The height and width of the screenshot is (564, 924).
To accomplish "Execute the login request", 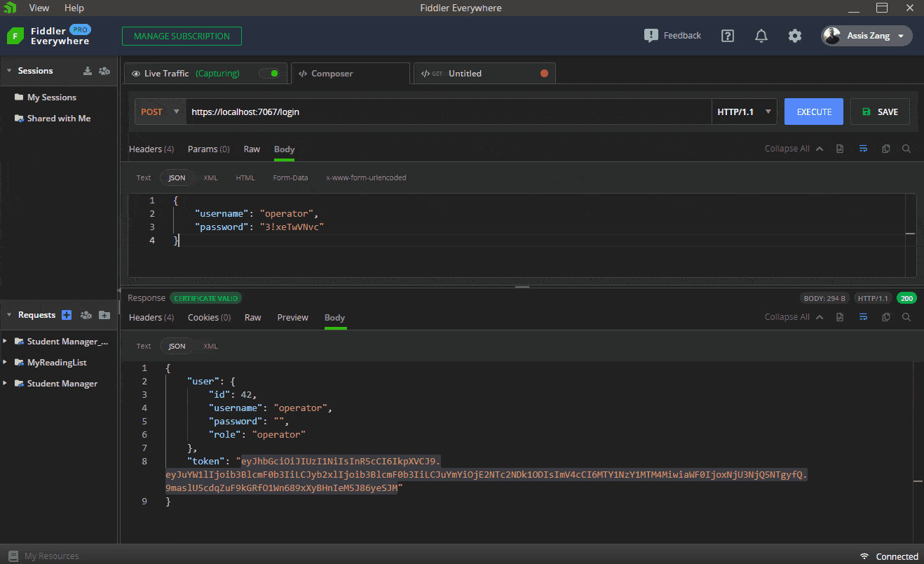I will click(x=813, y=111).
